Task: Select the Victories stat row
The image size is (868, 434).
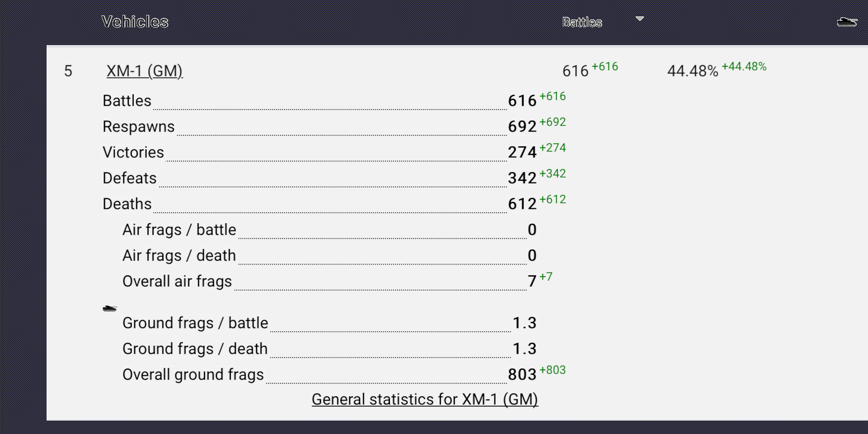Action: pos(133,153)
